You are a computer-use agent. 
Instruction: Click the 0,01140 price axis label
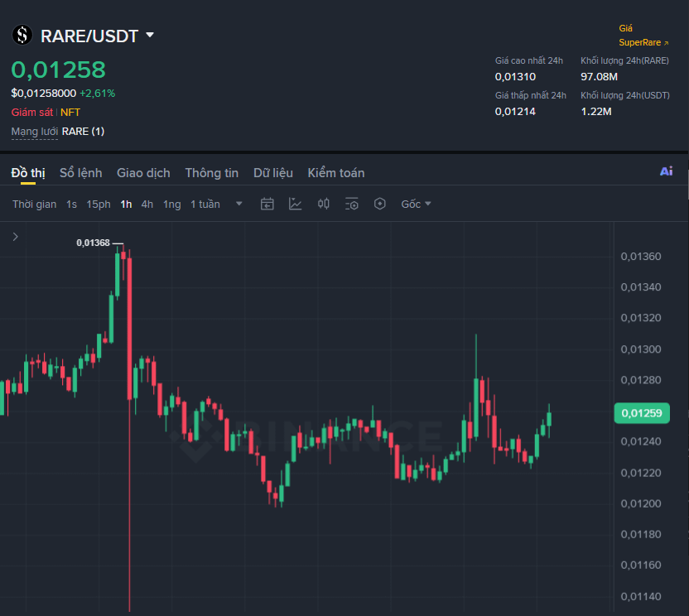641,597
